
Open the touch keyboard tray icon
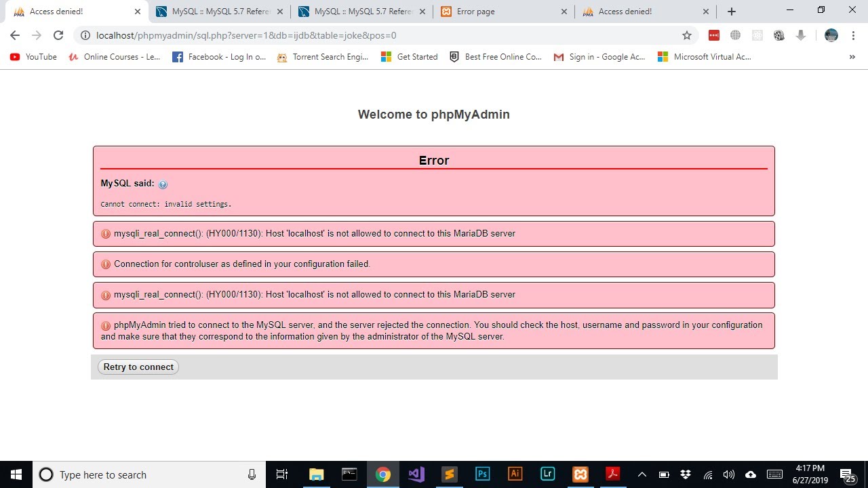click(774, 474)
